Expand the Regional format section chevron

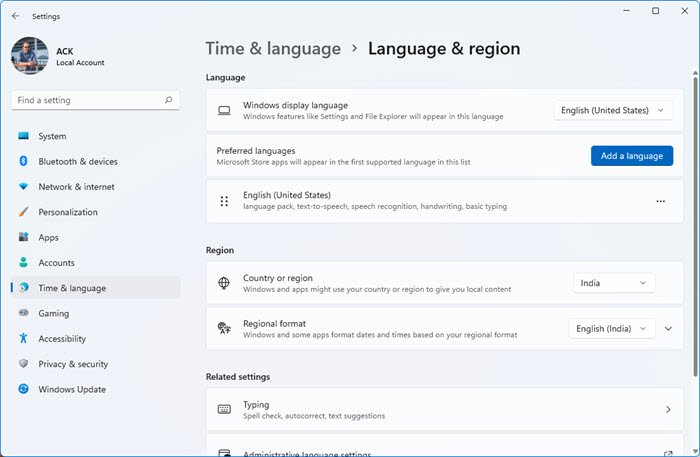click(668, 328)
